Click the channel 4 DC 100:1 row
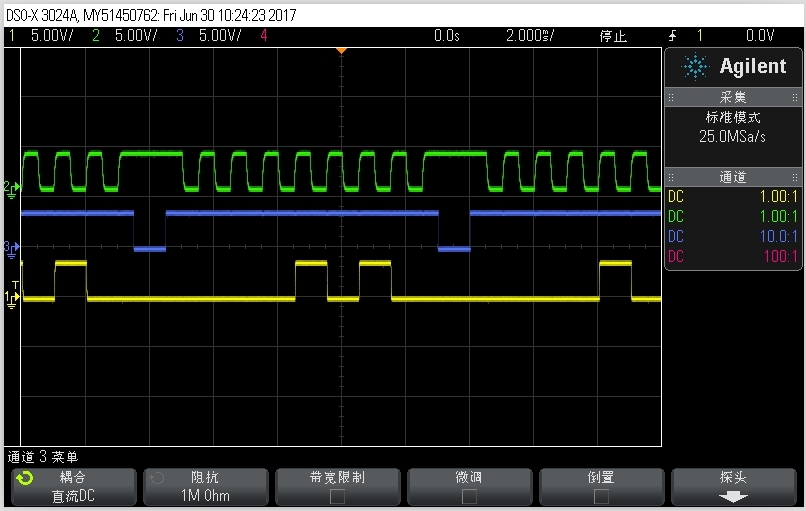 click(x=733, y=256)
